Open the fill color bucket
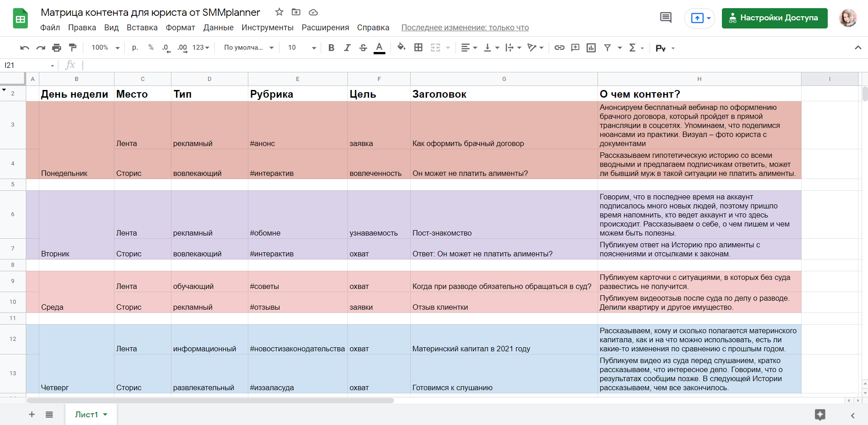Image resolution: width=868 pixels, height=425 pixels. 401,47
